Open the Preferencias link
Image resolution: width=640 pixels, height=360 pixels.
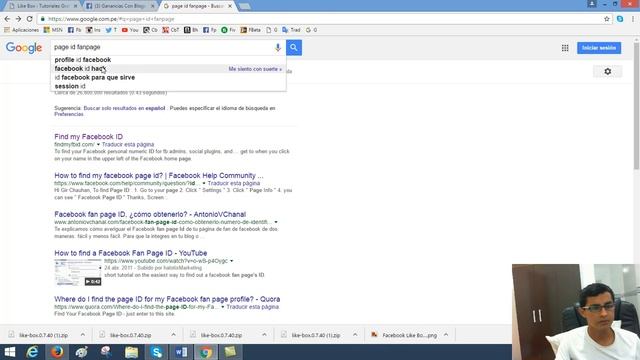(69, 114)
